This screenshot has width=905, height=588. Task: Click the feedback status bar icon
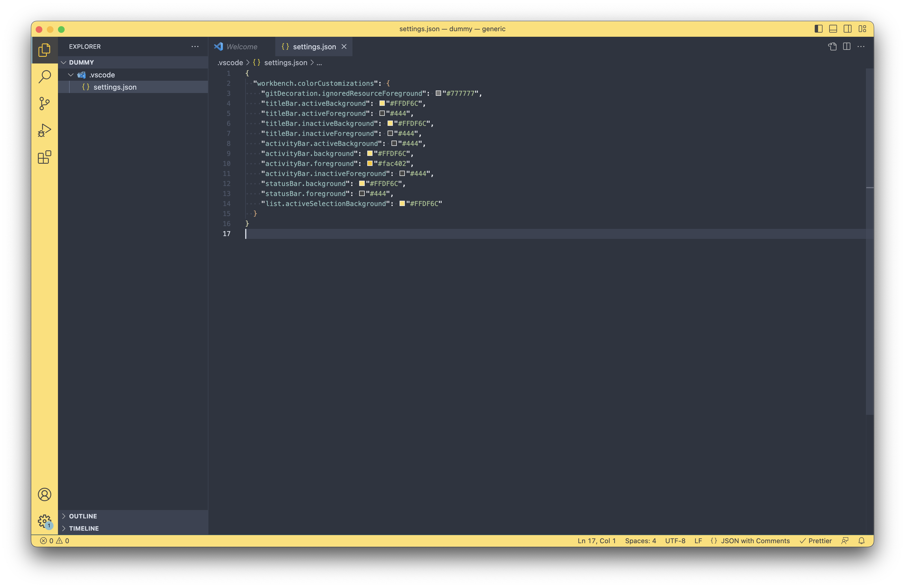[x=845, y=540]
